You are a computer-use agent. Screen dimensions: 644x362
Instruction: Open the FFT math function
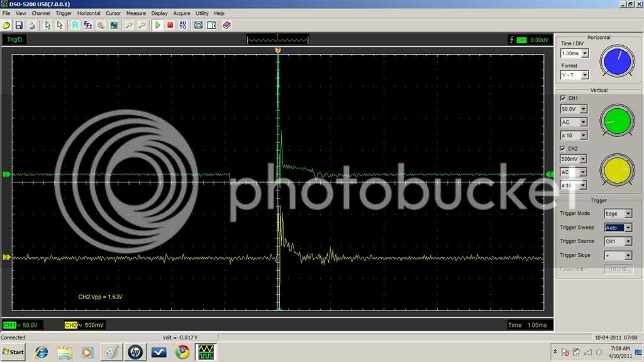tap(88, 25)
